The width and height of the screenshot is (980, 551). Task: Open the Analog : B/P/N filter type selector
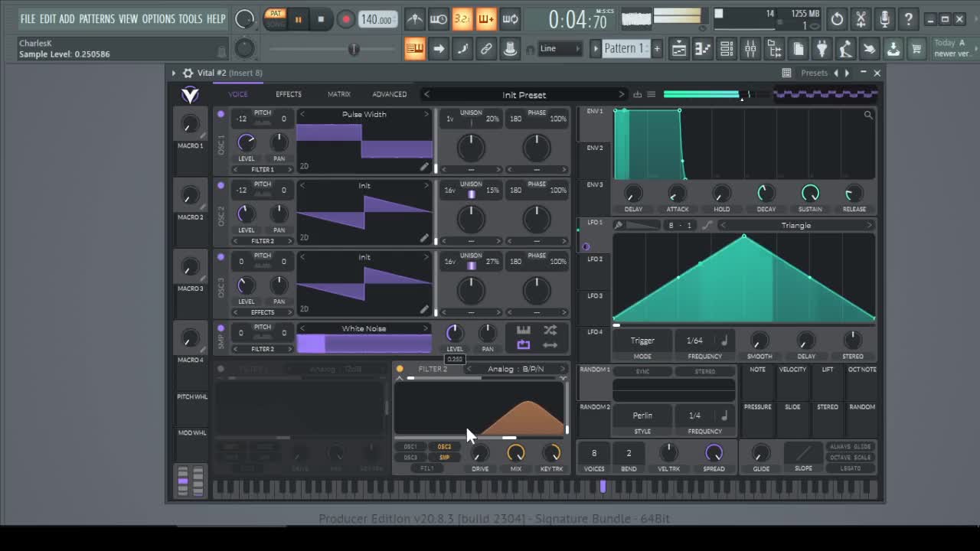click(516, 369)
